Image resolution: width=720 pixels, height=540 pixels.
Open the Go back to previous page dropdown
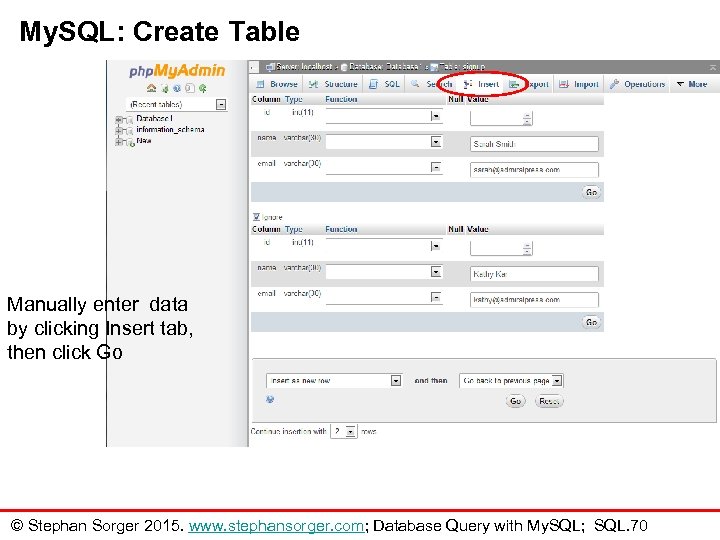[x=511, y=381]
